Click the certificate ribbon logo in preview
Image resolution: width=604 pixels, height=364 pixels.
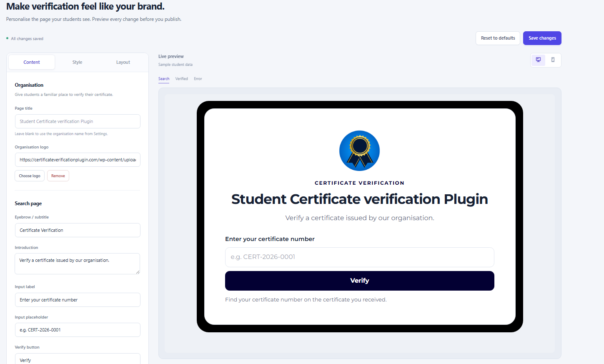[x=359, y=151]
